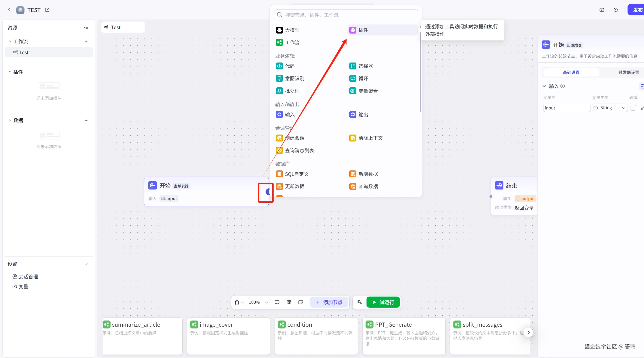Click the edit icon beside TEST
The image size is (644, 358).
tap(47, 10)
